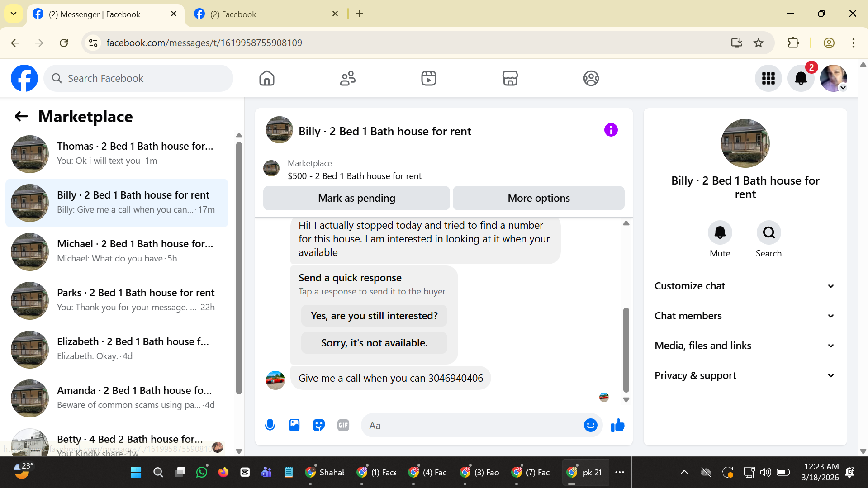This screenshot has height=488, width=868.
Task: Click the conversation list scrollbar
Action: coord(239,269)
